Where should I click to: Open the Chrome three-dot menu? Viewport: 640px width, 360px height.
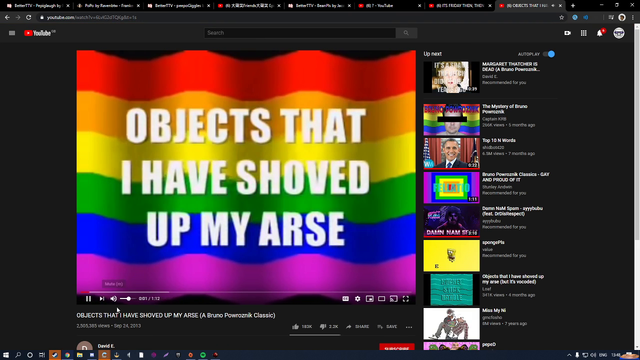click(x=633, y=18)
